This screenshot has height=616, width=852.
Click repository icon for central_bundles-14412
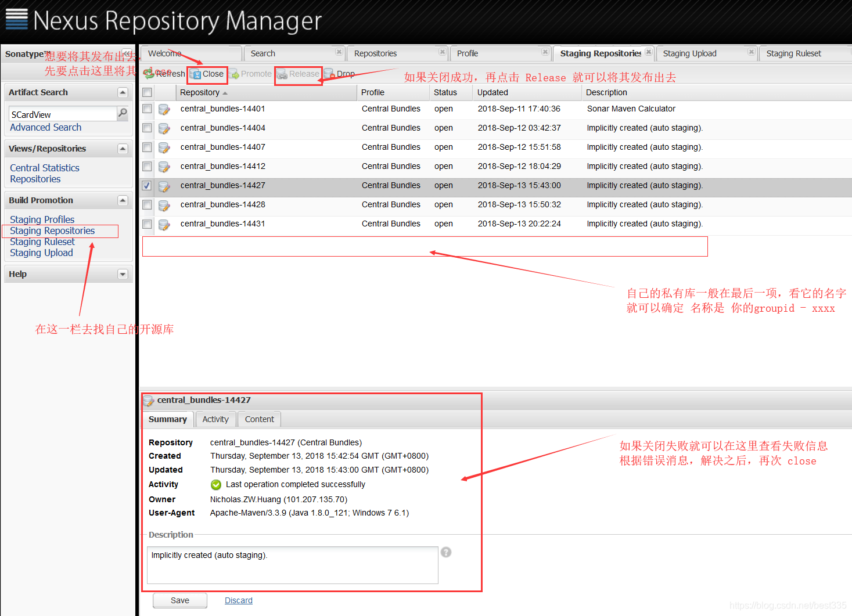click(164, 167)
